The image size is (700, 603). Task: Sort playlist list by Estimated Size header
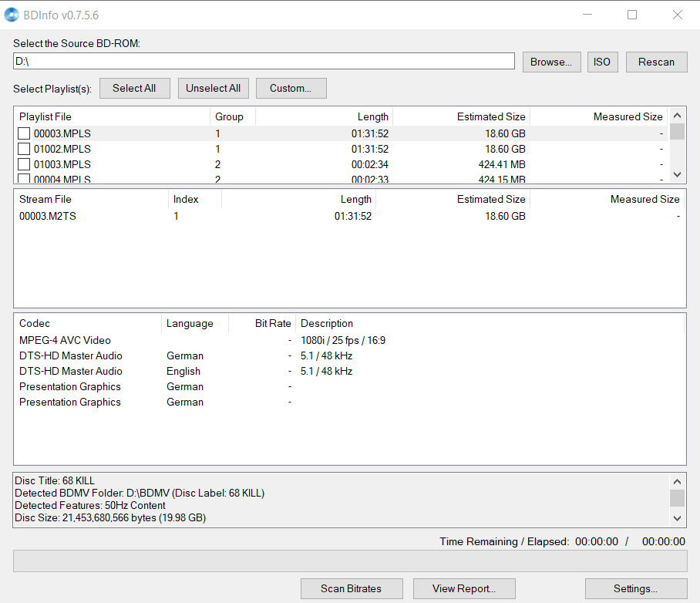(x=461, y=116)
